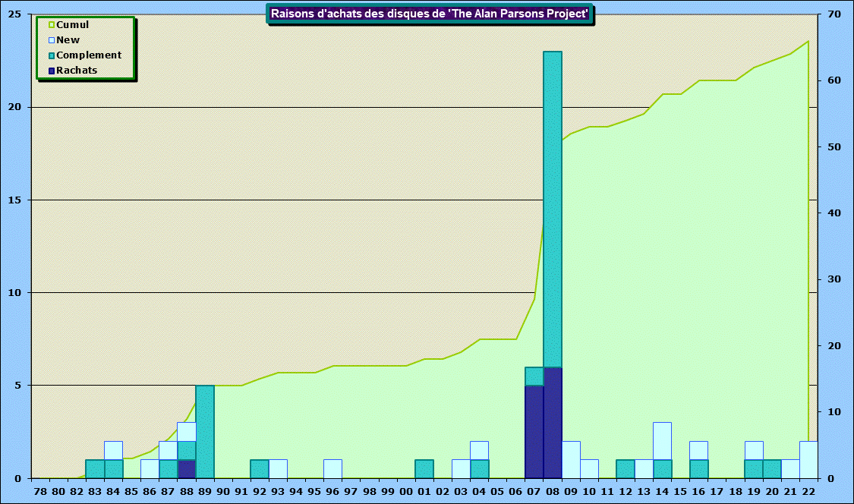Click the dark Rachats bar for year 07
The height and width of the screenshot is (504, 854).
pyautogui.click(x=534, y=432)
